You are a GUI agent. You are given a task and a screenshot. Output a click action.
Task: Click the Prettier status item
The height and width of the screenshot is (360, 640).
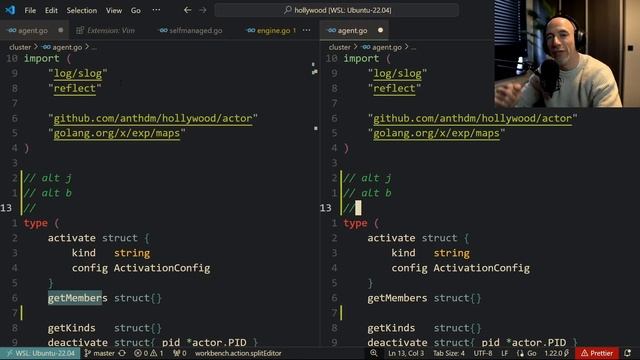pyautogui.click(x=597, y=353)
